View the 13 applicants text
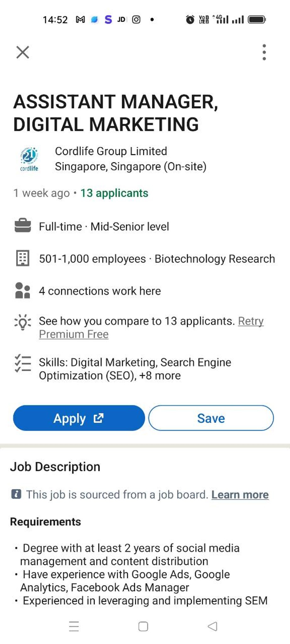This screenshot has height=644, width=290. pos(114,193)
